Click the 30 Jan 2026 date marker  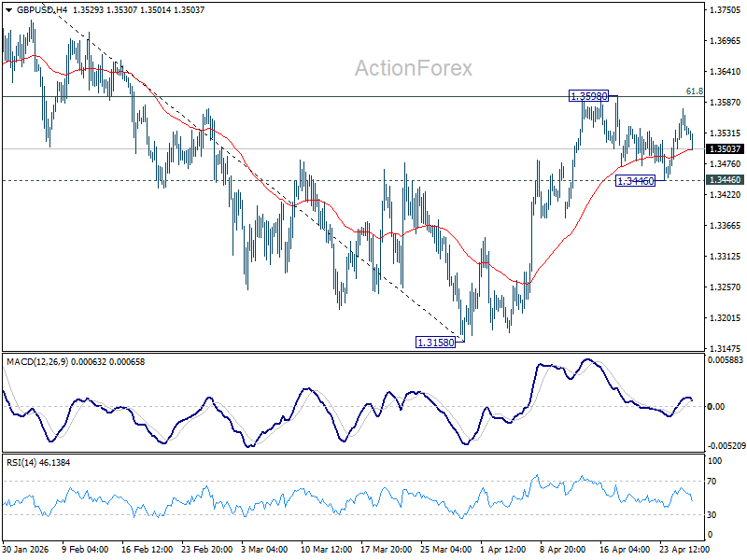26,549
